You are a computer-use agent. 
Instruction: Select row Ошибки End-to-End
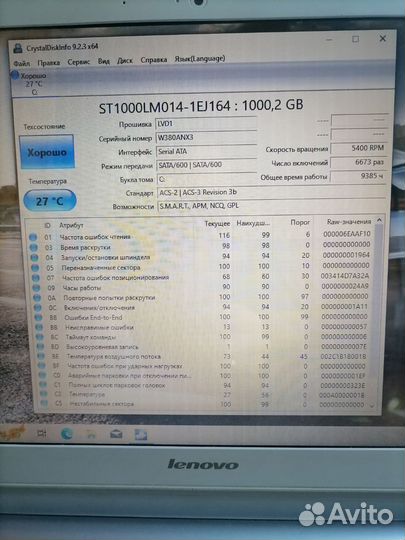click(202, 317)
